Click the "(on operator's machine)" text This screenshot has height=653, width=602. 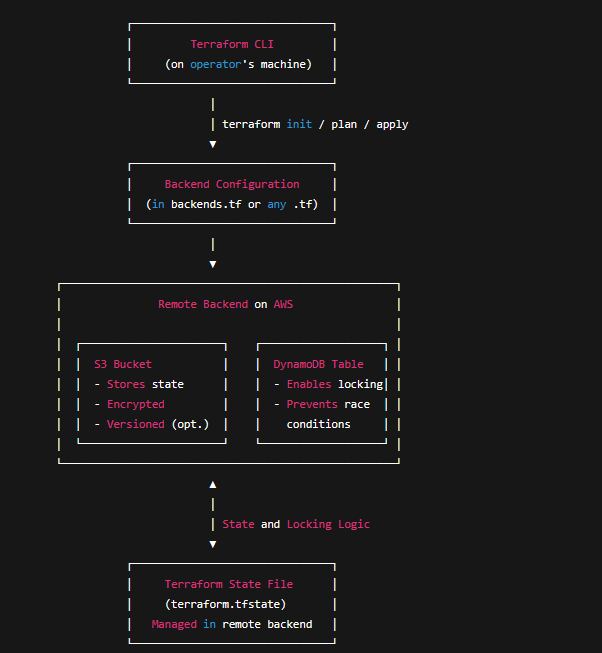pos(238,64)
